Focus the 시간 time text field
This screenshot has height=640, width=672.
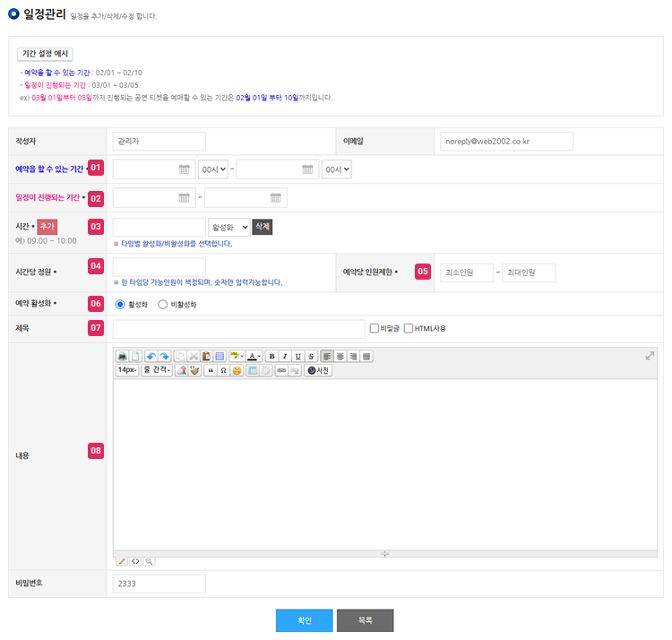159,227
